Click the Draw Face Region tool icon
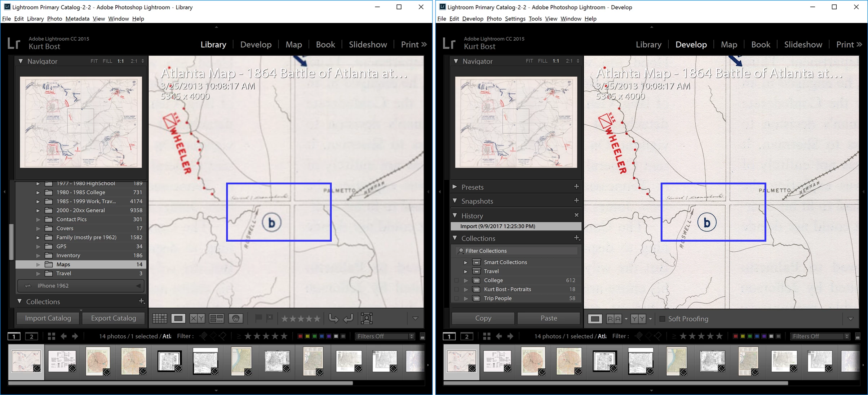Screen dimensions: 868x395 [367, 318]
